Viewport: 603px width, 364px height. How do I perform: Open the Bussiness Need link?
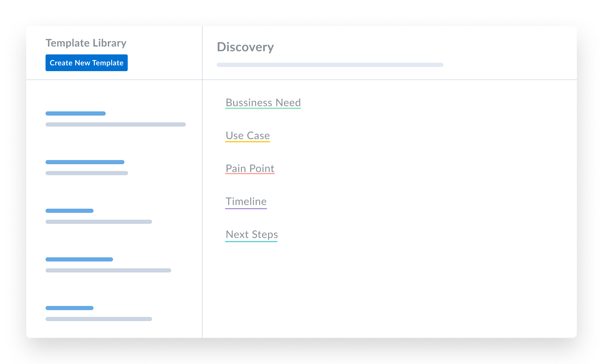pyautogui.click(x=263, y=103)
